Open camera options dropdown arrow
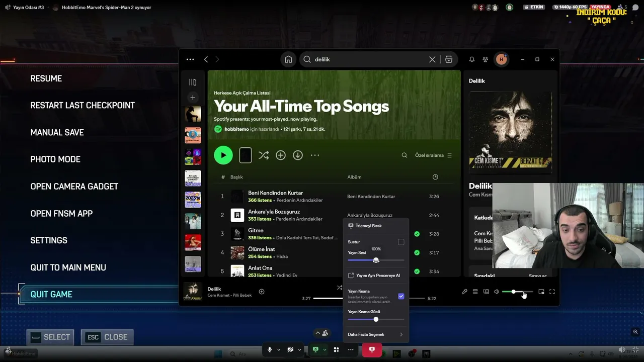The height and width of the screenshot is (362, 644). pos(299,349)
